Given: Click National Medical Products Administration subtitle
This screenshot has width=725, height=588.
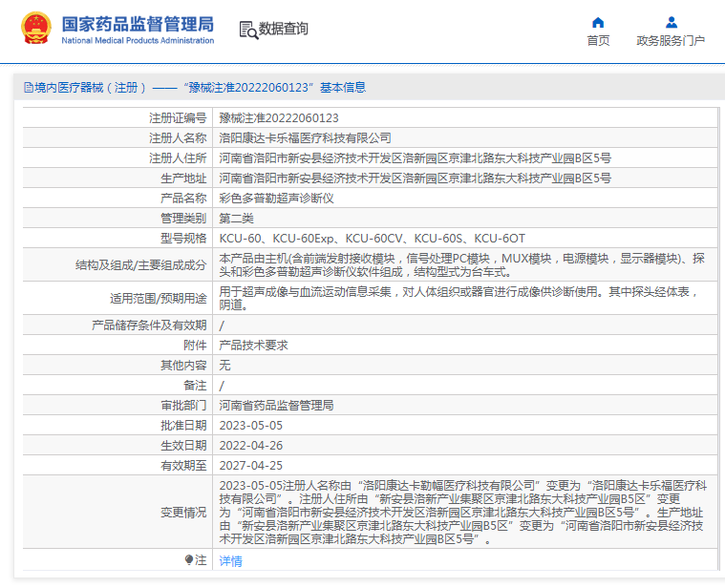Looking at the screenshot, I should click(138, 41).
